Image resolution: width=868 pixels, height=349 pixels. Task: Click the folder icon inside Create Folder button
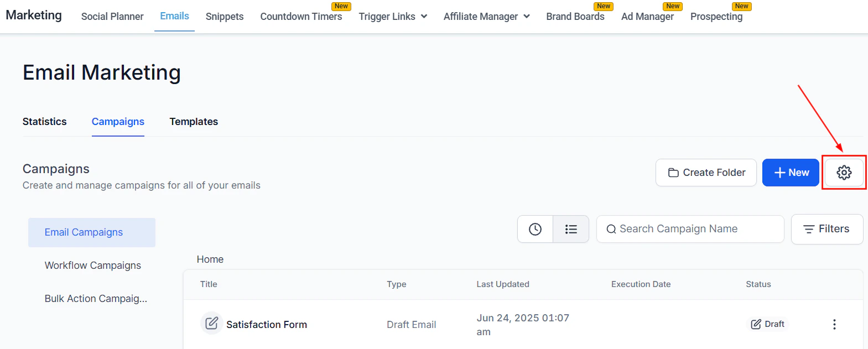(673, 172)
